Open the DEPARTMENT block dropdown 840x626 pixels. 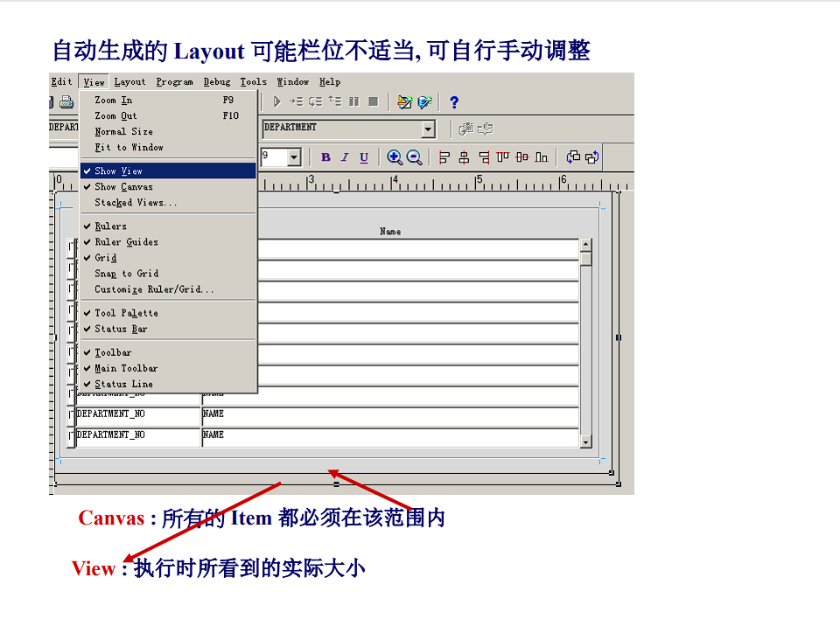(428, 129)
